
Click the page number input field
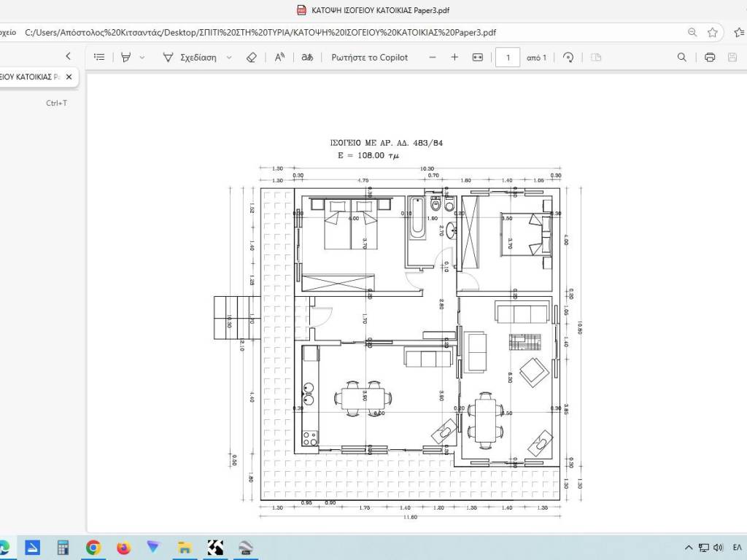(x=508, y=57)
